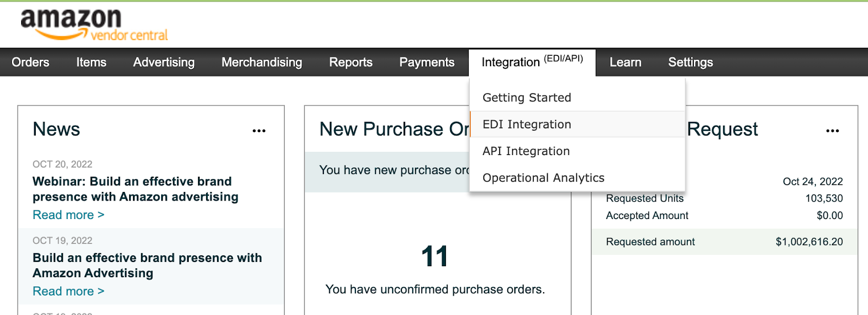Image resolution: width=868 pixels, height=315 pixels.
Task: Choose API Integration in the dropdown
Action: (577, 151)
